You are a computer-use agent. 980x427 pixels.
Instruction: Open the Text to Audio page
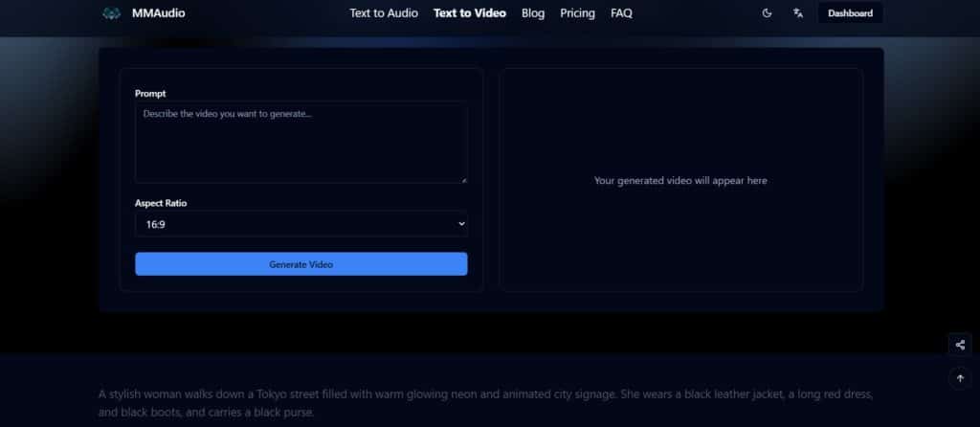click(x=384, y=13)
